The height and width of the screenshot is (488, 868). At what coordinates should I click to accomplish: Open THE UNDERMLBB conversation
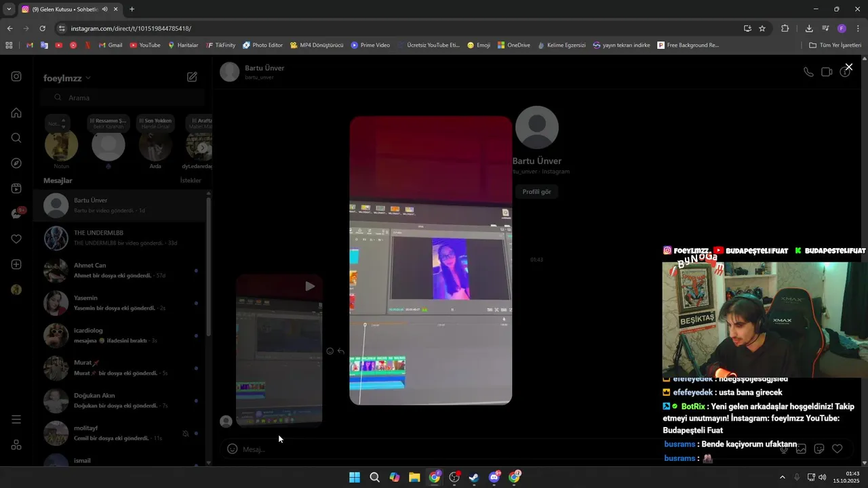[x=119, y=238]
